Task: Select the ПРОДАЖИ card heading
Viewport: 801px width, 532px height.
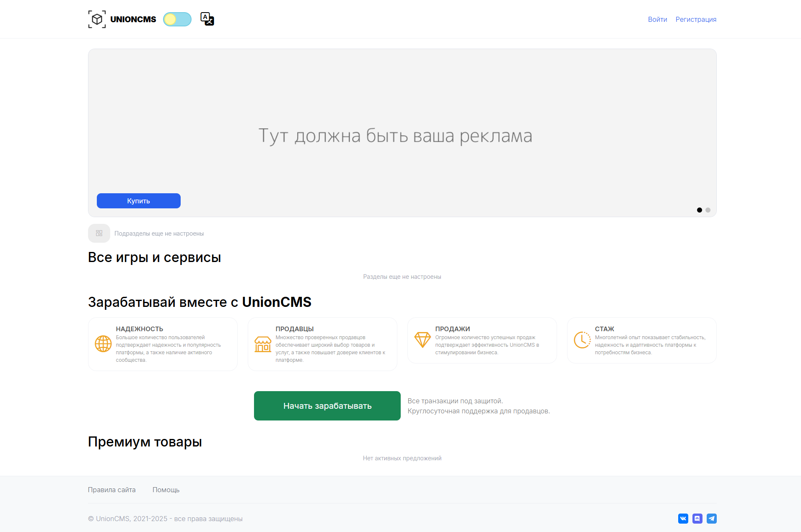Action: click(x=453, y=329)
